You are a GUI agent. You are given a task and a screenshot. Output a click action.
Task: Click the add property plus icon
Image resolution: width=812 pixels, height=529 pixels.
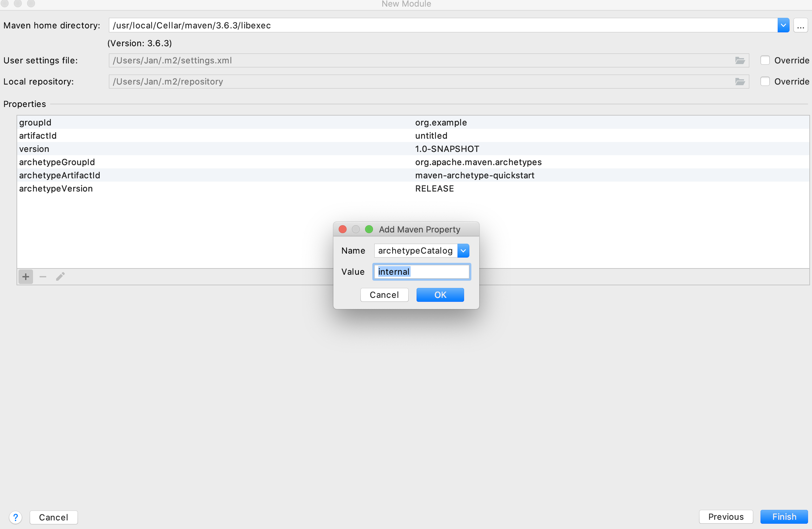point(26,276)
